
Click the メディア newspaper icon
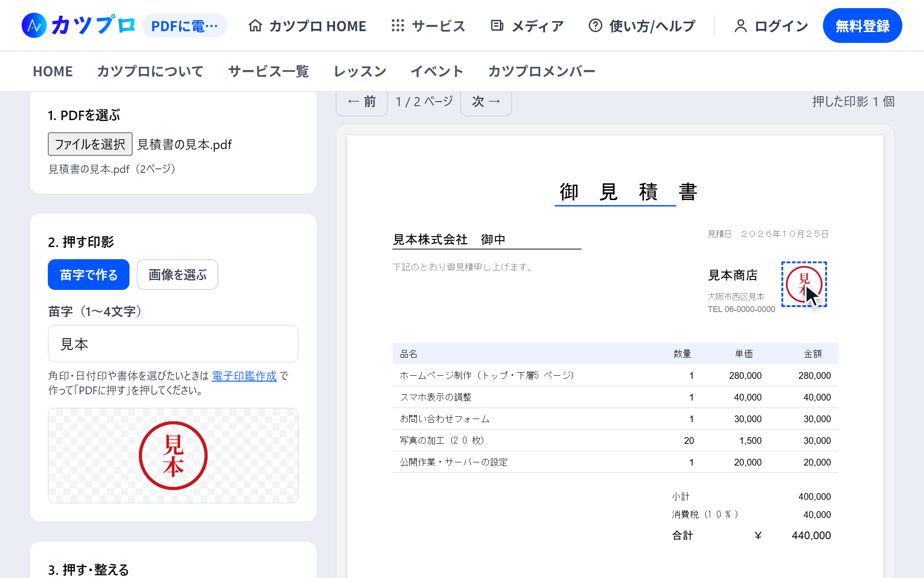(497, 26)
